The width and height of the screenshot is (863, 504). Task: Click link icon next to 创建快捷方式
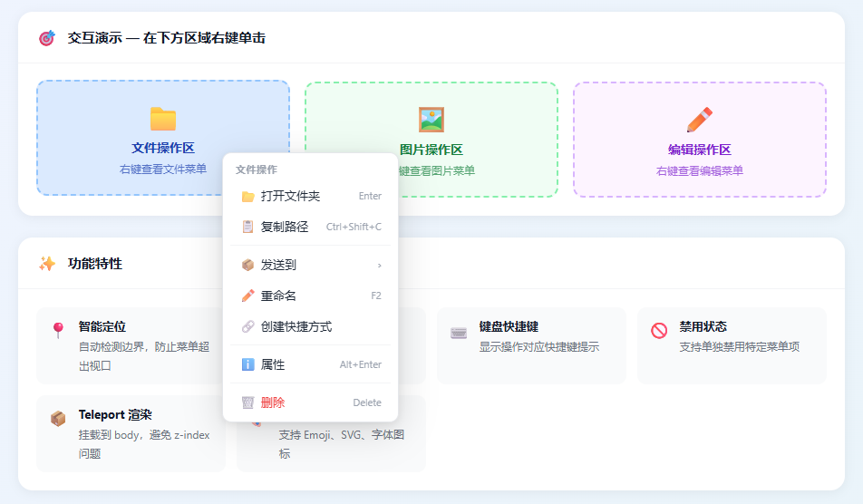(x=248, y=327)
